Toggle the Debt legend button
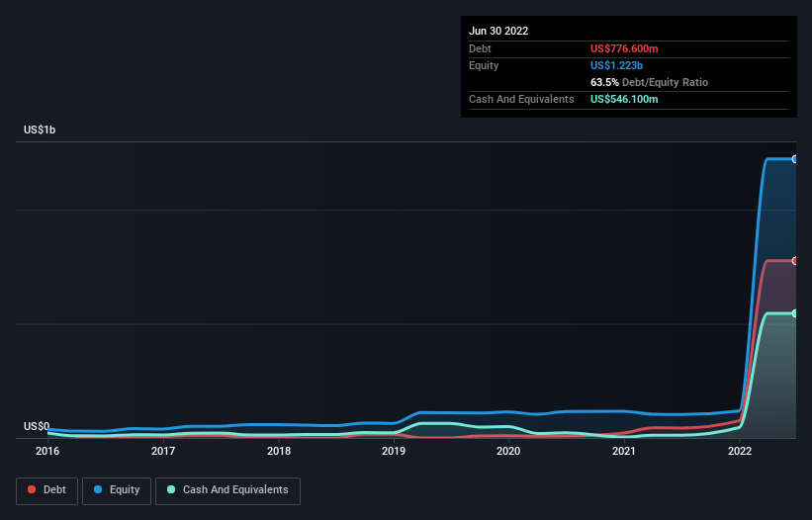The width and height of the screenshot is (812, 520). point(46,490)
